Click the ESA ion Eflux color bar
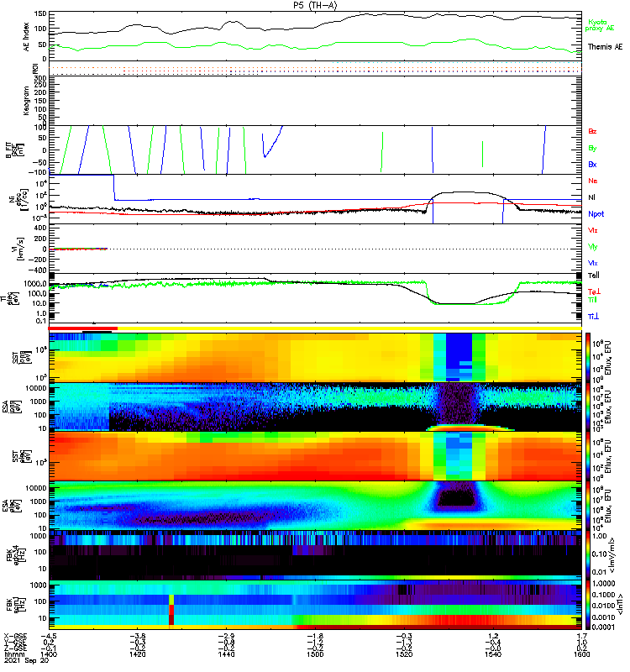 tap(588, 407)
